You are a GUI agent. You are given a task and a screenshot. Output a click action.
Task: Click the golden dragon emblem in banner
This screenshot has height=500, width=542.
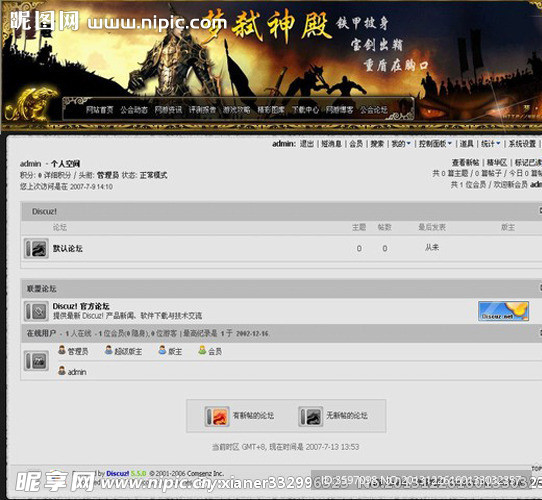click(32, 104)
